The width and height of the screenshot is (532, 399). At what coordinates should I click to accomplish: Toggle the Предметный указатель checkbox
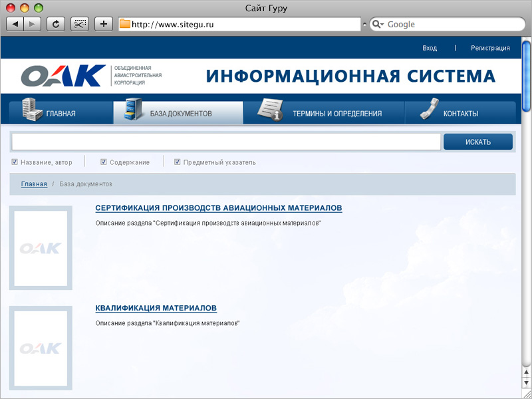pos(177,162)
